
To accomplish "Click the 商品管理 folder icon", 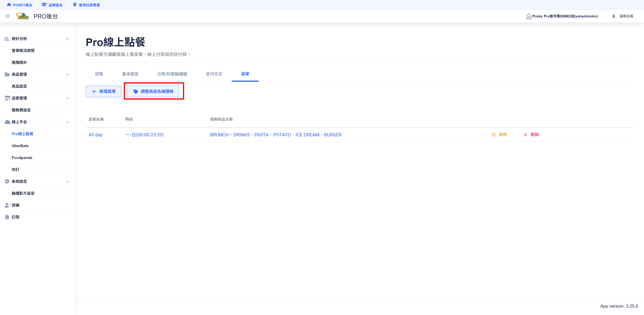I will coord(7,74).
